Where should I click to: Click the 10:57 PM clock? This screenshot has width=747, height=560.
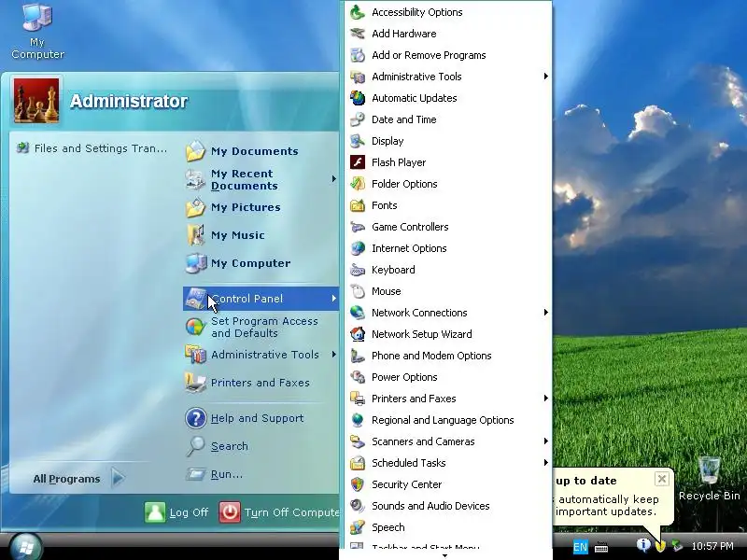712,546
